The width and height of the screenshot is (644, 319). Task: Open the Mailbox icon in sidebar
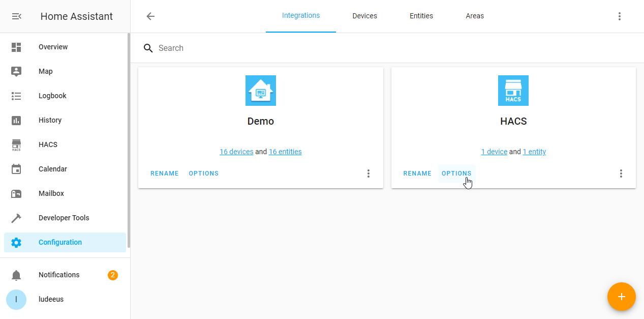16,194
